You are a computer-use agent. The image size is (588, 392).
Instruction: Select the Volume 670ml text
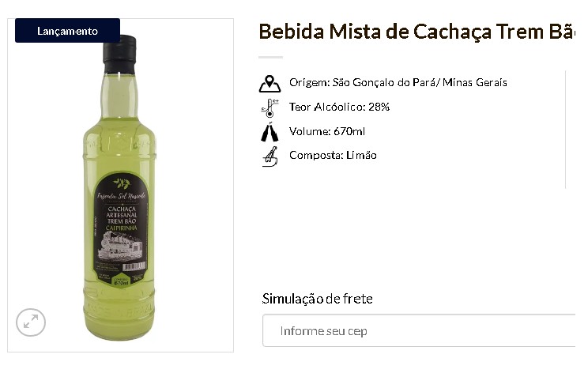pyautogui.click(x=326, y=131)
